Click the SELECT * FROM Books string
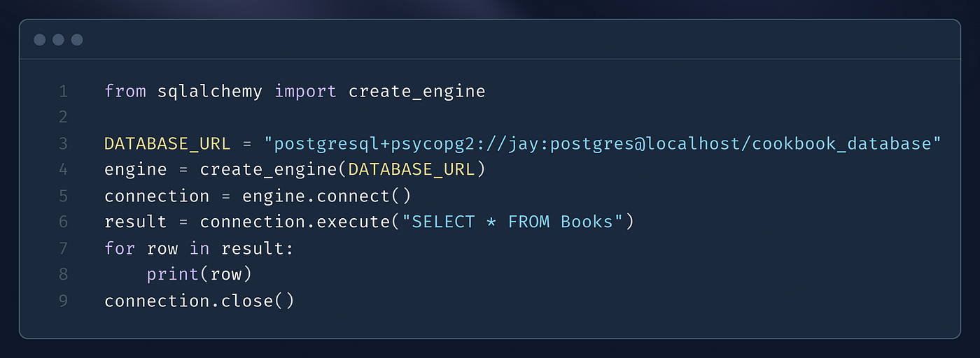Screen dimensions: 980x358 click(512, 222)
